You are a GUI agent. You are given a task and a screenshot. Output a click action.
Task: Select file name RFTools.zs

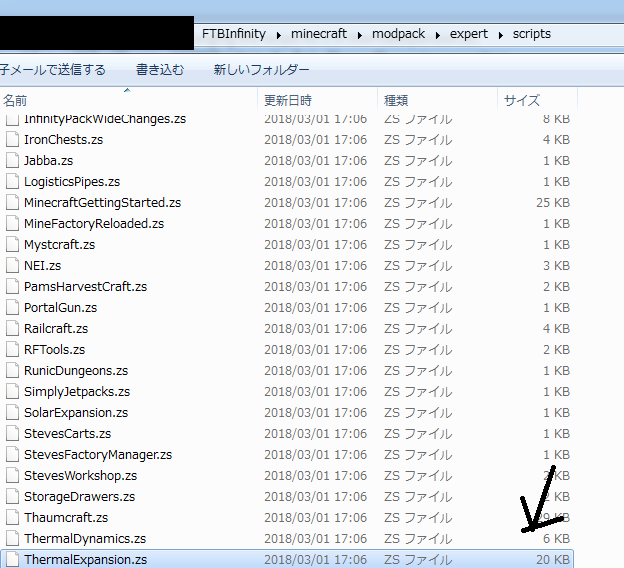[x=55, y=349]
